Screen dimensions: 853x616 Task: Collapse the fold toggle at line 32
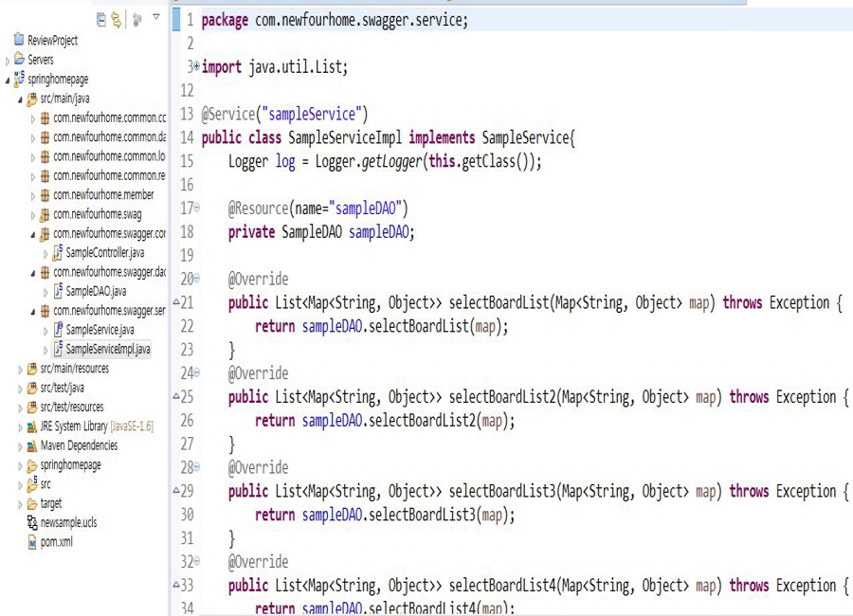(x=197, y=561)
